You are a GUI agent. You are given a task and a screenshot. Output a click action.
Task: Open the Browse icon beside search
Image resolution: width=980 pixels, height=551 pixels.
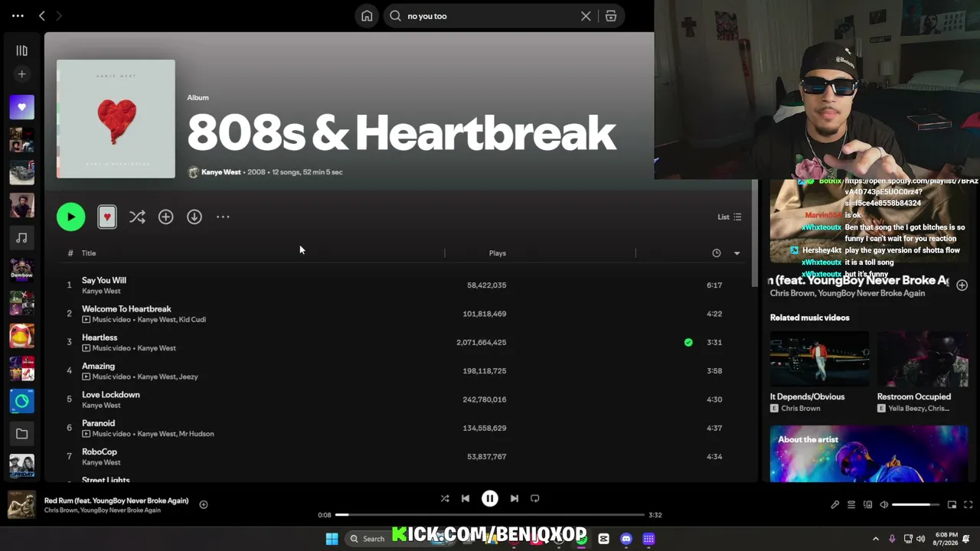pos(611,16)
